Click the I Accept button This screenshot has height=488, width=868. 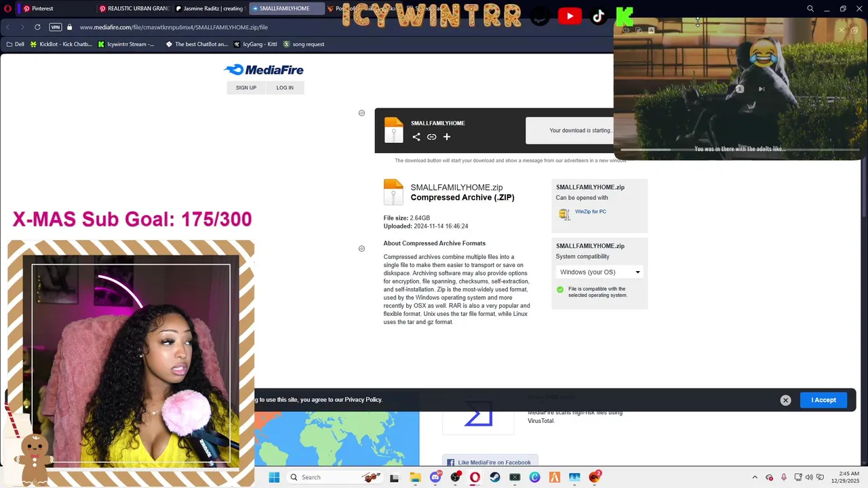[823, 400]
